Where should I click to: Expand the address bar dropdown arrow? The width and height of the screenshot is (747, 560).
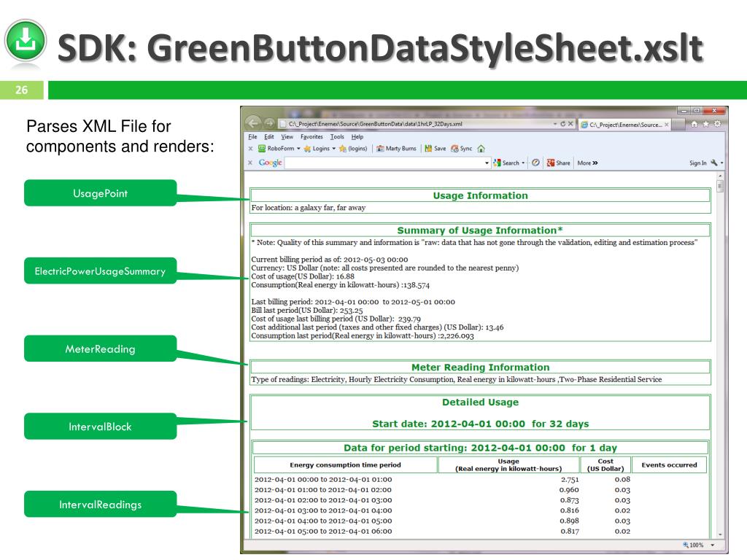pos(555,124)
